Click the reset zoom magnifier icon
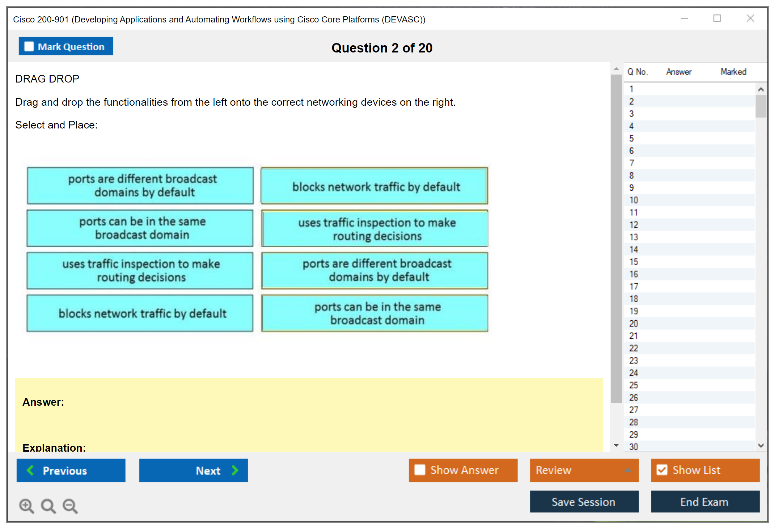778x532 pixels. [48, 506]
